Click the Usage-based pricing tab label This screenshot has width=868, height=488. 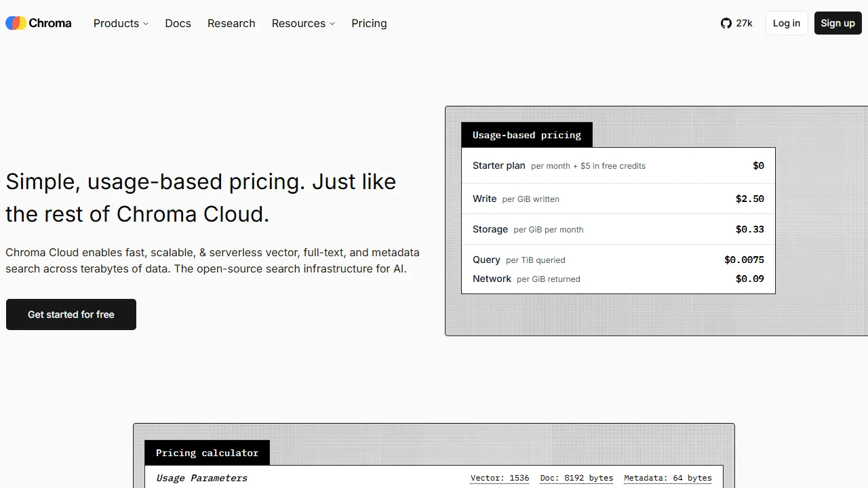[527, 135]
